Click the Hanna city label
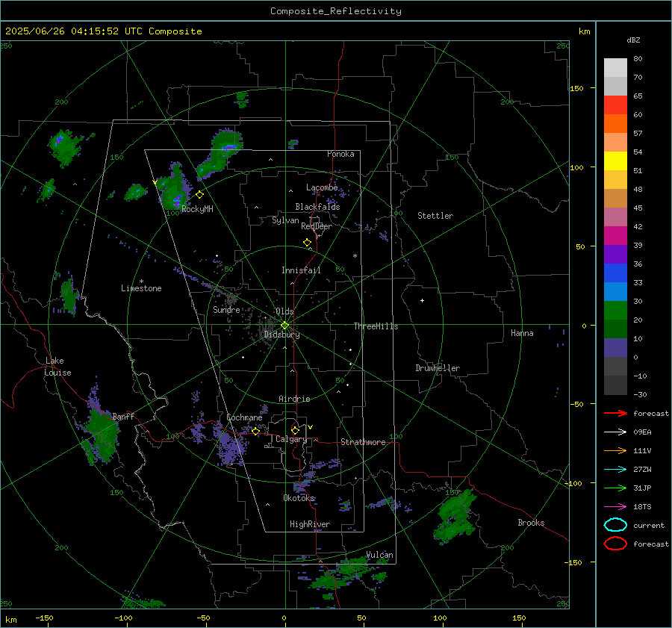672x628 pixels. coord(522,333)
